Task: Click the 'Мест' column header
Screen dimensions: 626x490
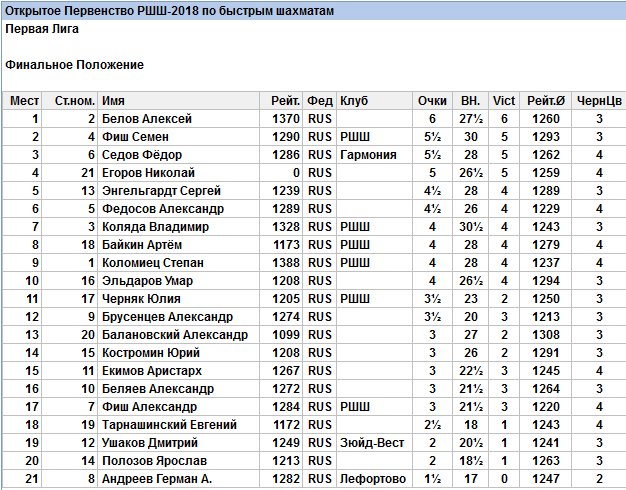Action: (x=24, y=101)
